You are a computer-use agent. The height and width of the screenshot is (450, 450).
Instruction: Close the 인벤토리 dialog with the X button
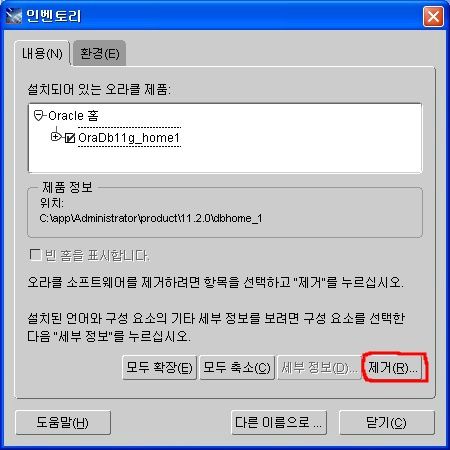pyautogui.click(x=433, y=16)
